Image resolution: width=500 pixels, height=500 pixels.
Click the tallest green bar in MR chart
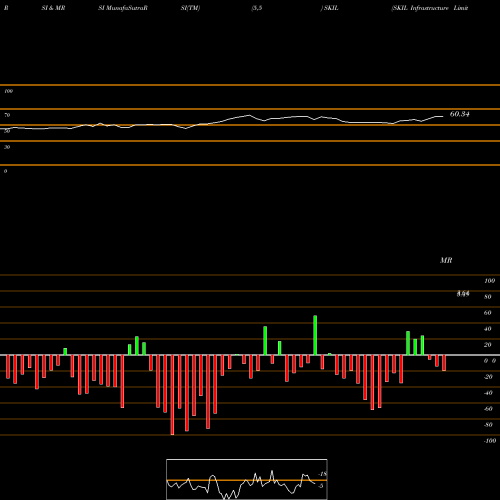(x=315, y=335)
